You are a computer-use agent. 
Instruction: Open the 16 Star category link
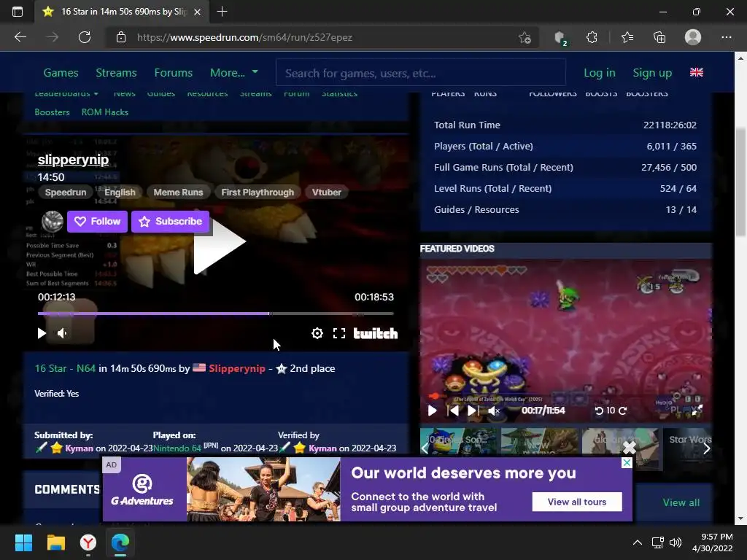[x=50, y=368]
